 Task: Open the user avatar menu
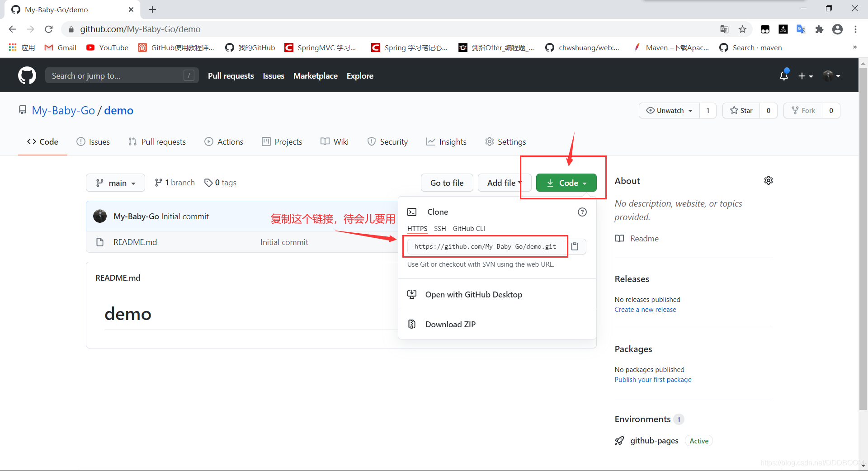831,76
